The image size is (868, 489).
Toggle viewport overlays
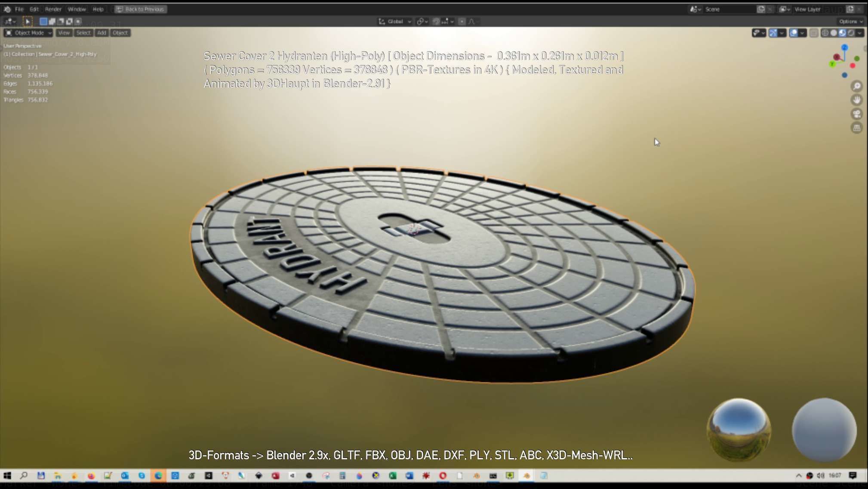pos(794,33)
